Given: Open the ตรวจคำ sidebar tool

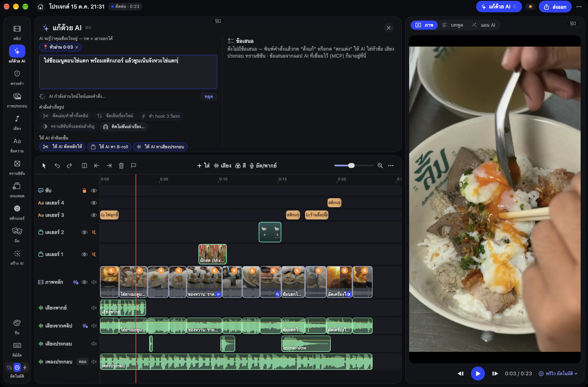Looking at the screenshot, I should pyautogui.click(x=17, y=78).
